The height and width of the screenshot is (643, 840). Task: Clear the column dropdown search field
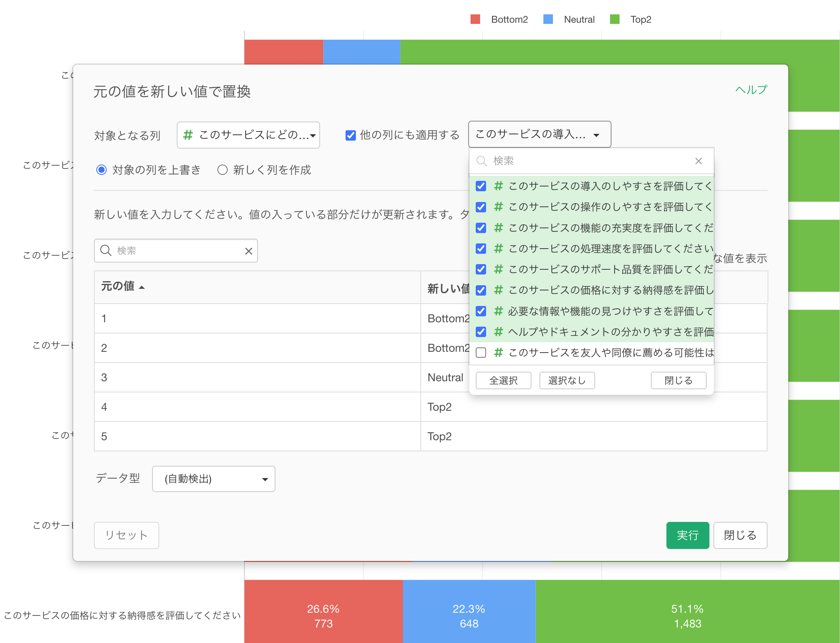(698, 161)
